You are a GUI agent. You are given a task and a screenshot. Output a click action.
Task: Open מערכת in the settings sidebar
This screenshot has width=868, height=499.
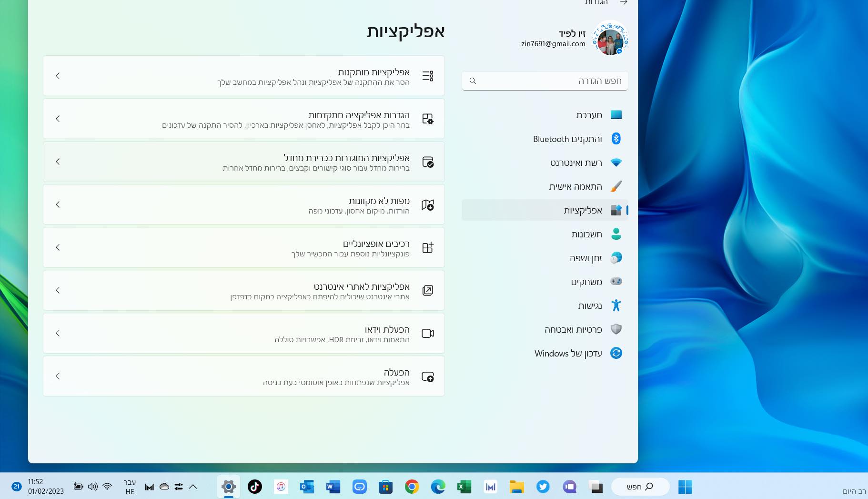point(589,115)
